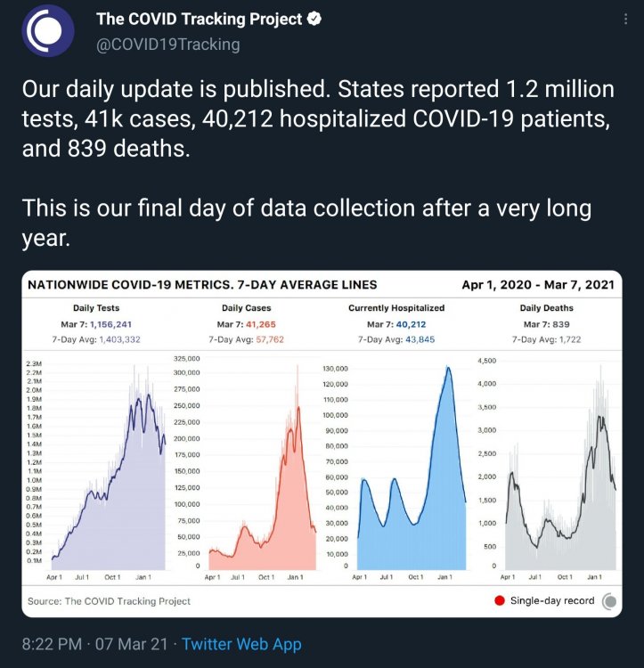Click the Twitter Web App source link
The height and width of the screenshot is (668, 644).
click(242, 644)
